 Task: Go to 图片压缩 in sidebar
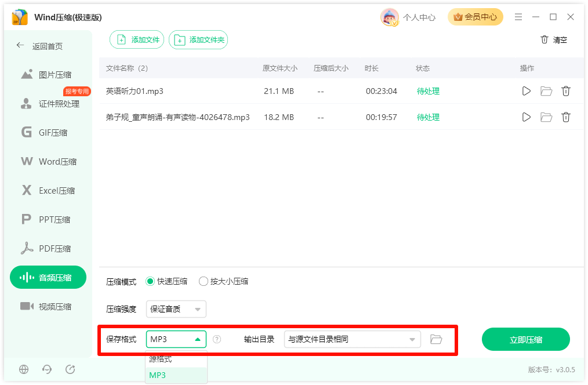coord(48,75)
